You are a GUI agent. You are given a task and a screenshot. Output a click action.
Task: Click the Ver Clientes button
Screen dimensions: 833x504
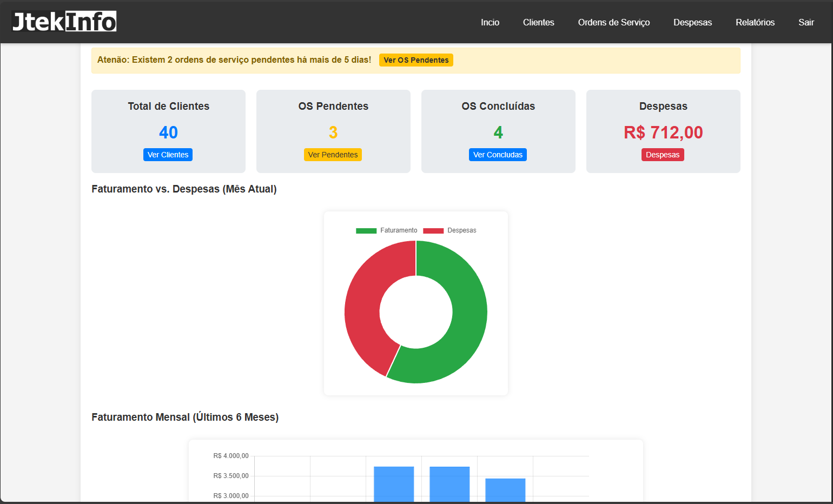[168, 155]
